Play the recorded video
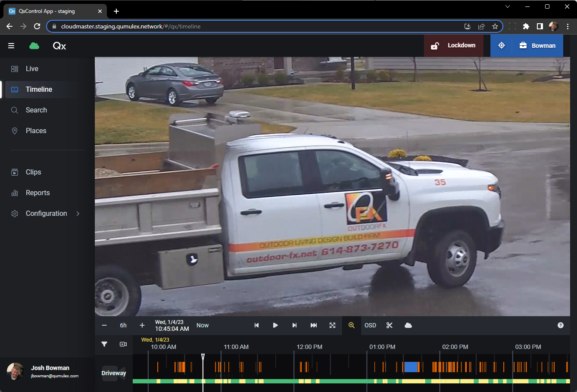 [x=275, y=325]
